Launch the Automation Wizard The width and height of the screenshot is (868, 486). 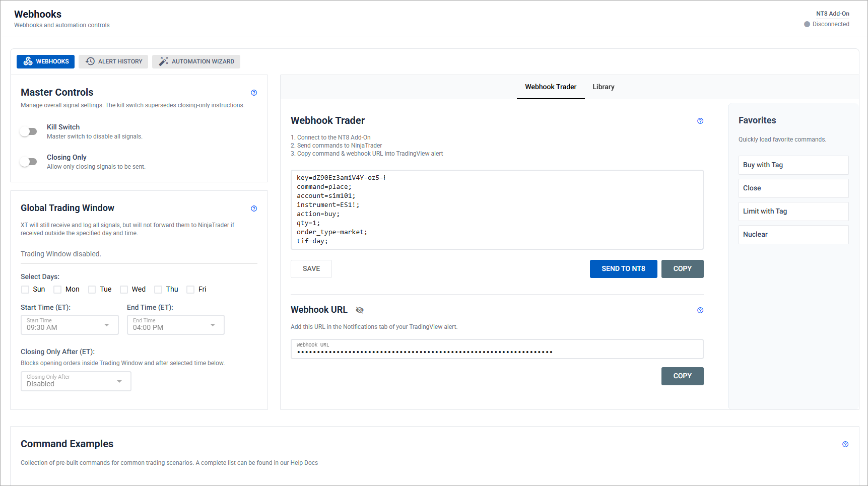tap(196, 61)
